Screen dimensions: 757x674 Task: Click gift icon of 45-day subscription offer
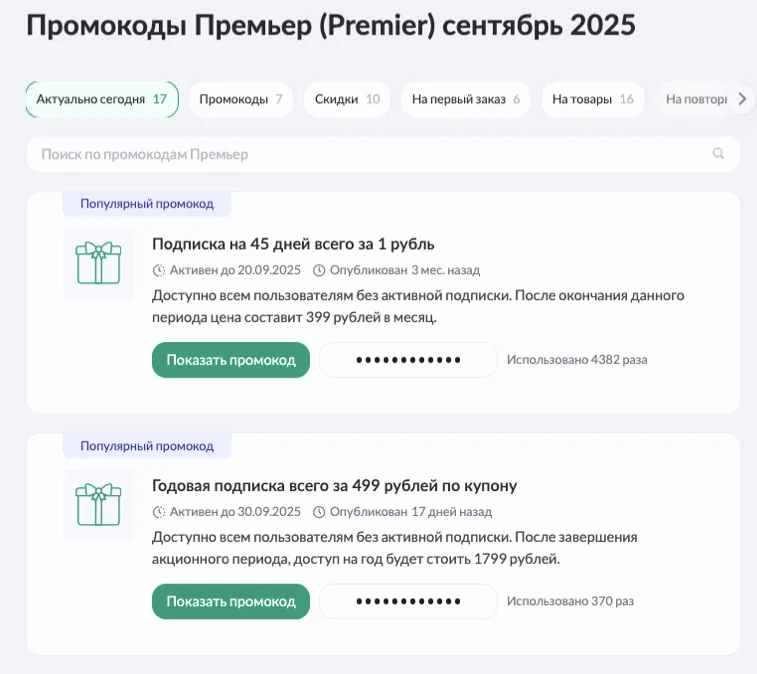coord(98,263)
